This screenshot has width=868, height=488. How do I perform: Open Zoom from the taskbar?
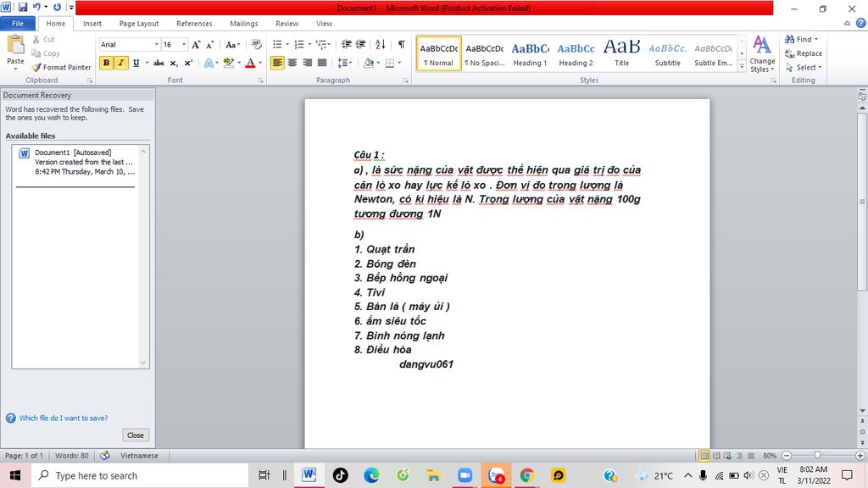(x=465, y=475)
